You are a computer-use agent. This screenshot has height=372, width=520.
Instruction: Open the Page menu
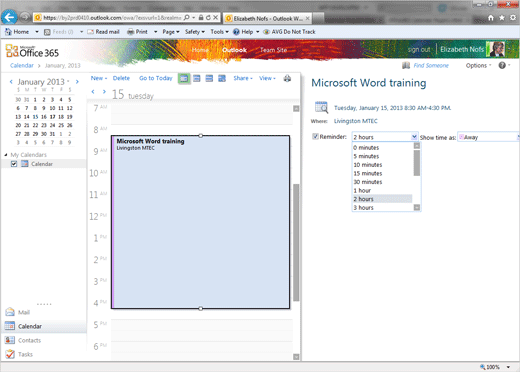pyautogui.click(x=171, y=32)
